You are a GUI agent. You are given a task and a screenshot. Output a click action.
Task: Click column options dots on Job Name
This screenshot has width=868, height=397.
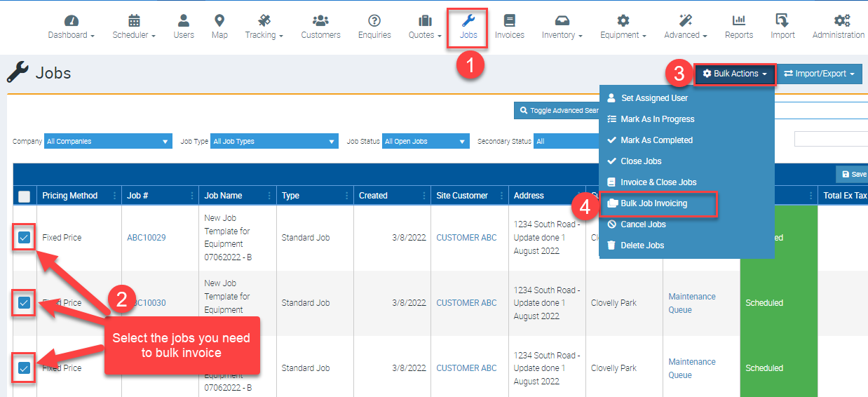pos(269,196)
